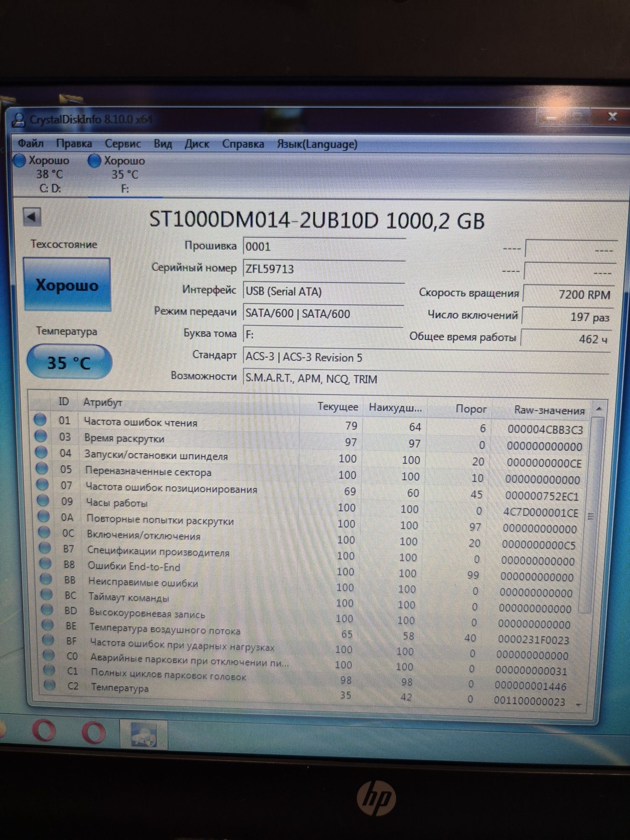Click the total working hours 462 ч
The image size is (630, 840).
click(x=566, y=339)
